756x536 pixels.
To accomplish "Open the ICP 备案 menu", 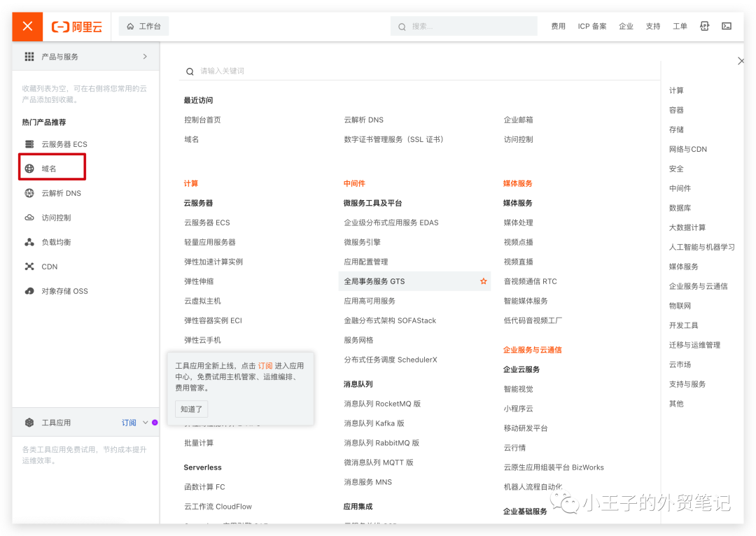I will (x=592, y=26).
